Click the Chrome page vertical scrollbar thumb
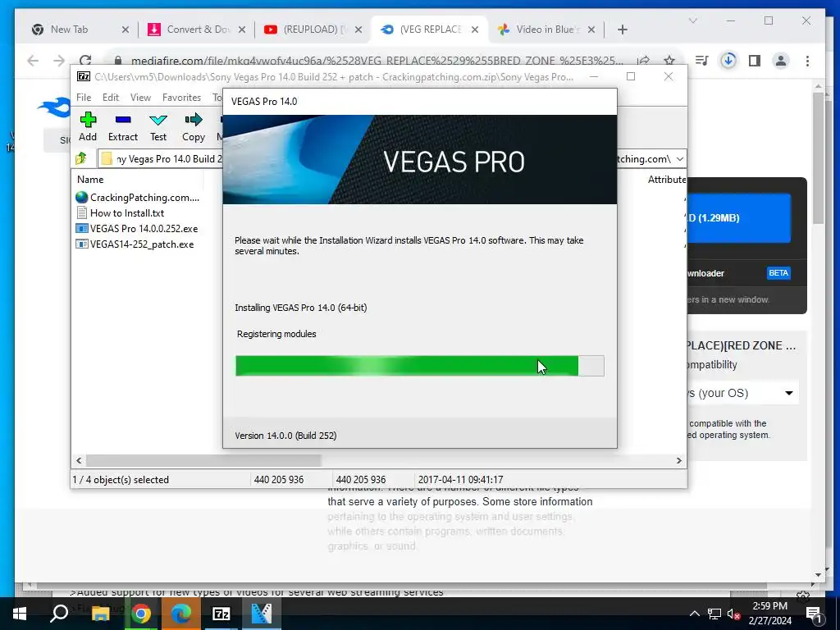Viewport: 840px width, 630px height. coord(818,158)
